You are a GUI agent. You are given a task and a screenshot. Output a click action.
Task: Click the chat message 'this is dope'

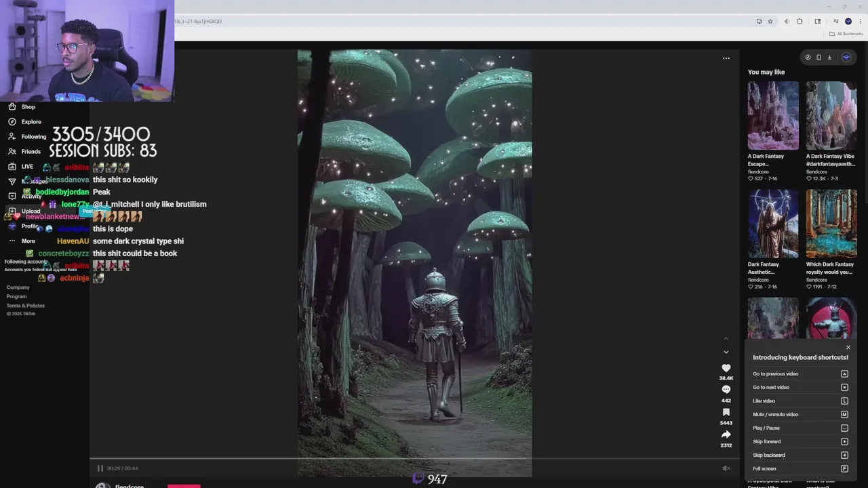[113, 229]
